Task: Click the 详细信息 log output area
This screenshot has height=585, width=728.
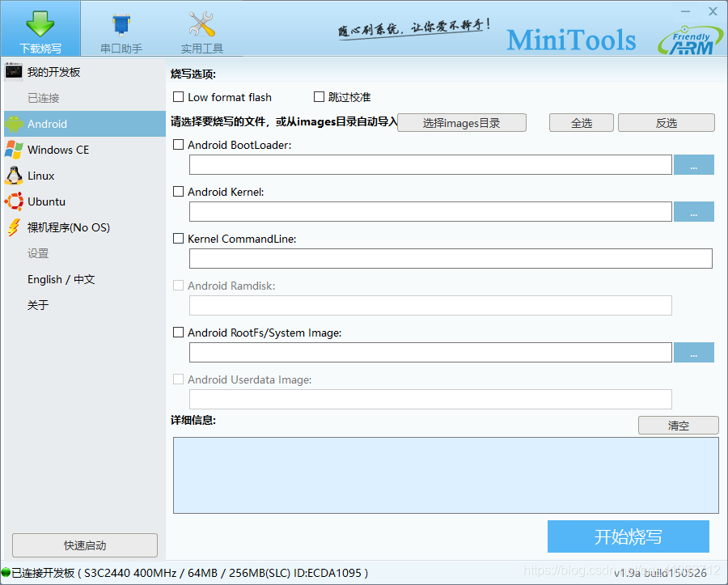Action: [x=446, y=475]
